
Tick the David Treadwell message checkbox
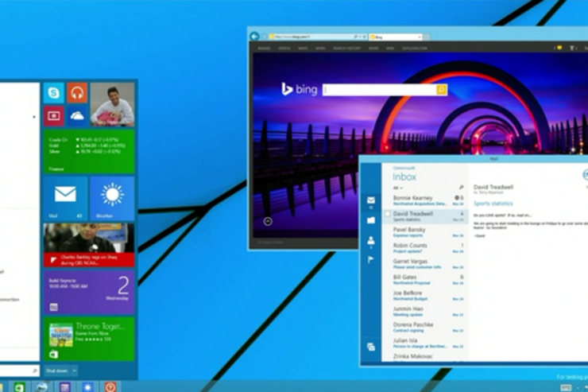[388, 214]
